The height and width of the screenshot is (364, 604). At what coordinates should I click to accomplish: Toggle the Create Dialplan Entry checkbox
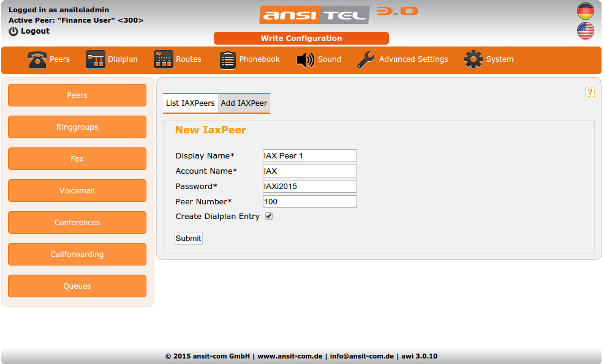268,216
